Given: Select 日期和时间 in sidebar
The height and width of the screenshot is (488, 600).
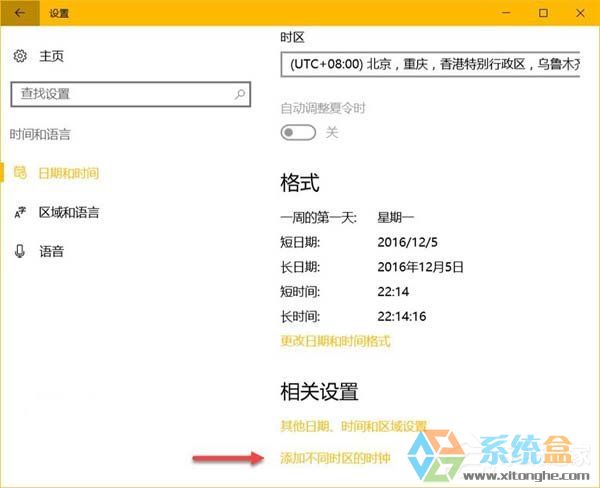Looking at the screenshot, I should pyautogui.click(x=69, y=173).
